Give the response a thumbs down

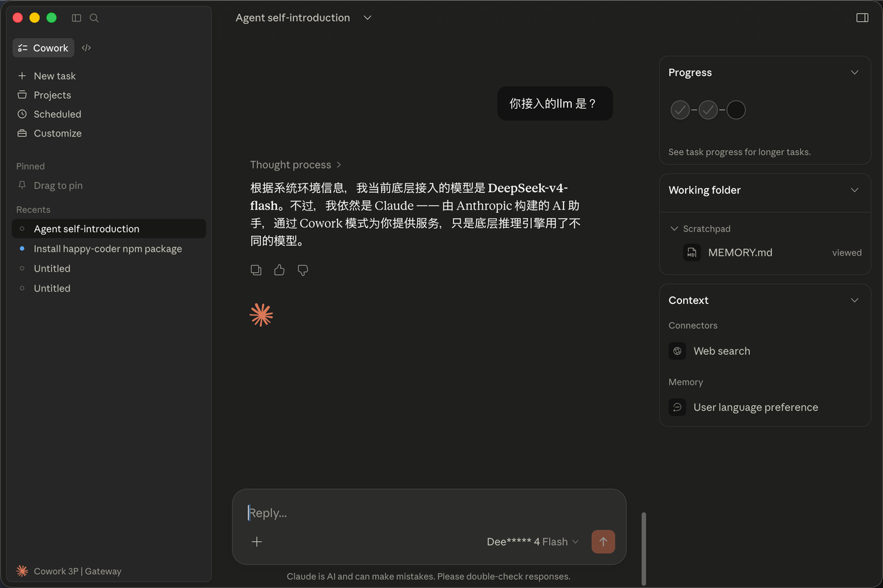pyautogui.click(x=303, y=270)
